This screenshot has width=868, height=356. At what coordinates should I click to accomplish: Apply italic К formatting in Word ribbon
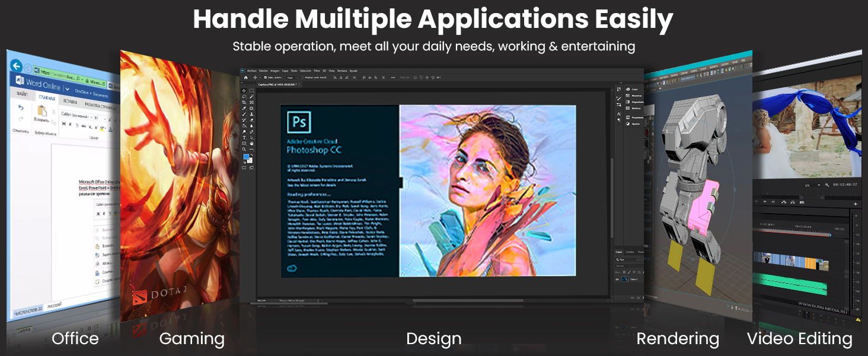coord(70,124)
